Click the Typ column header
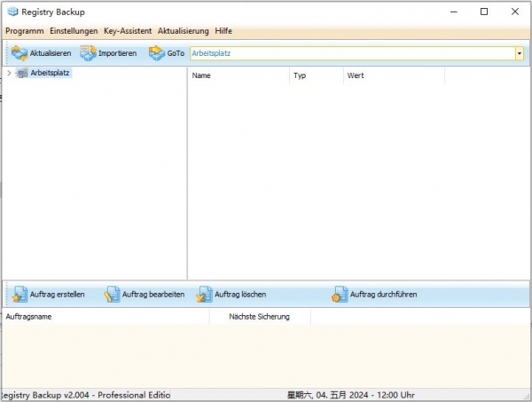Viewport: 532px width, 402px height. click(315, 76)
